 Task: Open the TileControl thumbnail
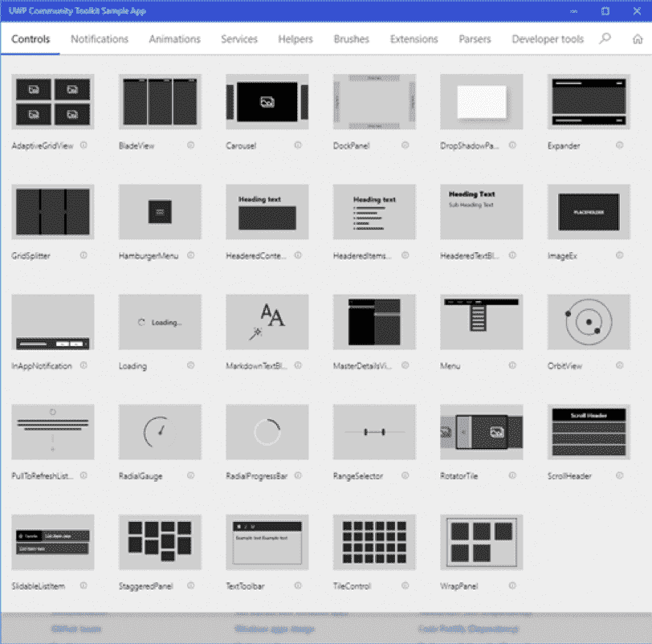click(x=375, y=542)
